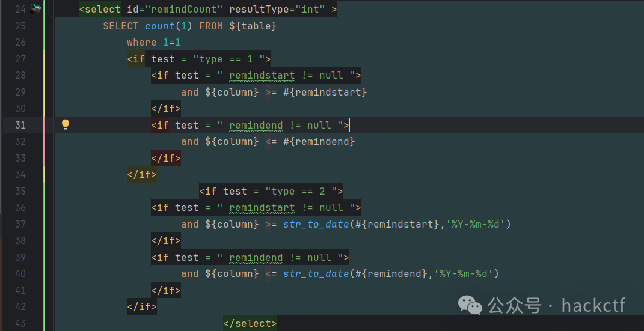This screenshot has width=644, height=331.
Task: Click the red change marker beside line 32
Action: (44, 141)
